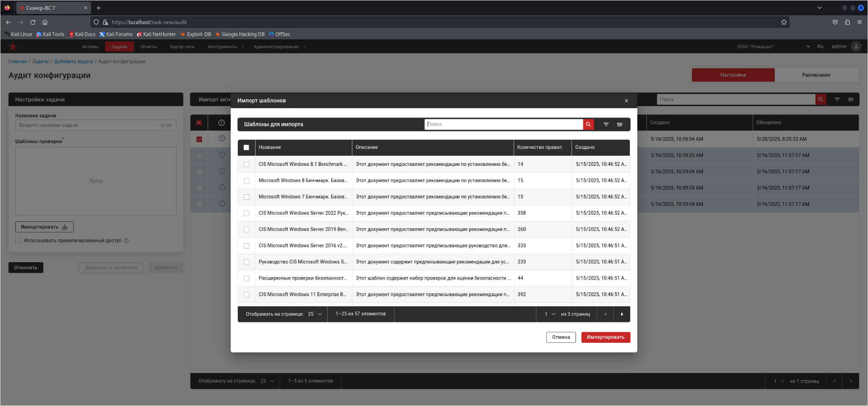
Task: Follow the Добавить задачу breadcrumb link
Action: click(x=73, y=62)
